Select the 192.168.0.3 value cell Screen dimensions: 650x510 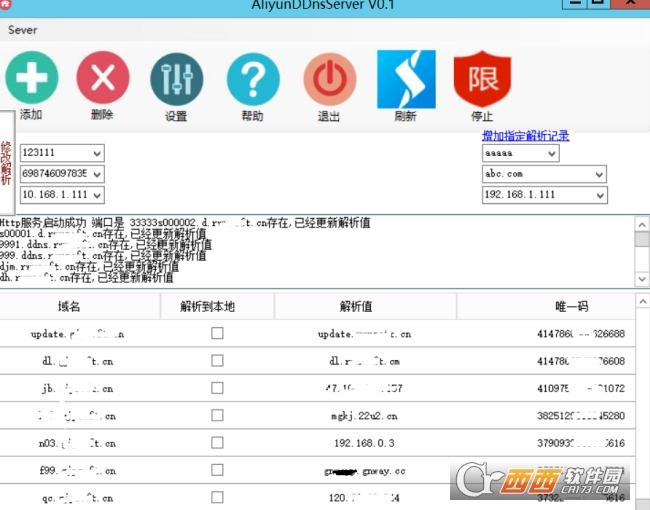tap(364, 443)
